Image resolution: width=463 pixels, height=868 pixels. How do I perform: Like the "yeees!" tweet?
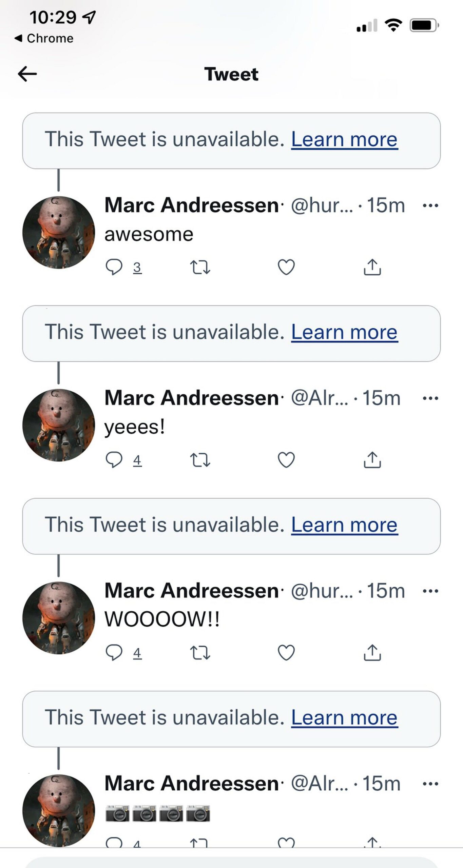click(x=286, y=460)
